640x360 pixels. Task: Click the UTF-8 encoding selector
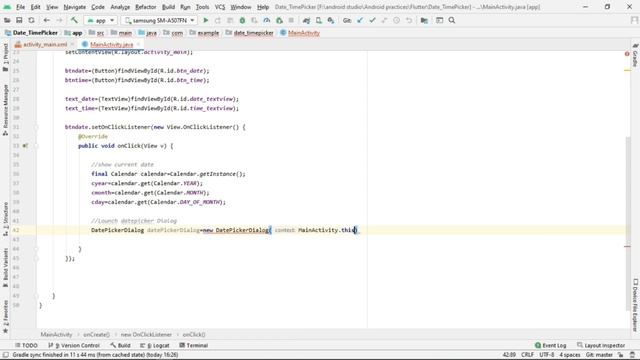tap(547, 355)
